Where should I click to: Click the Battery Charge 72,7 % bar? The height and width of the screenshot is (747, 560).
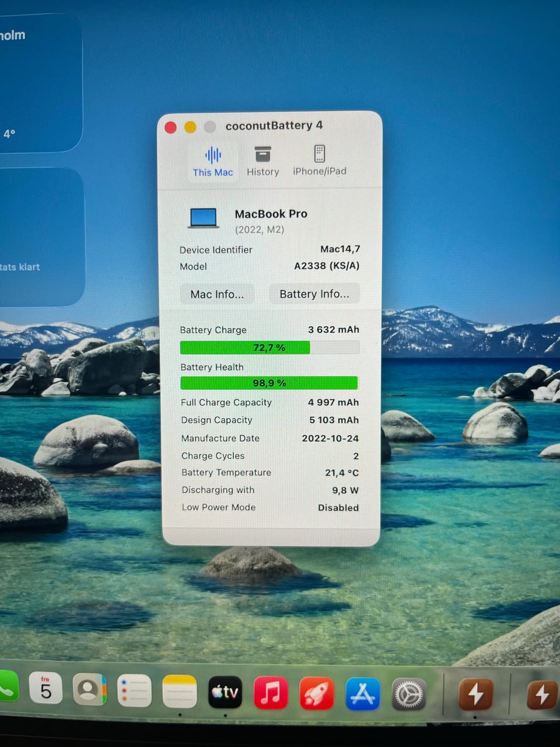click(x=269, y=348)
